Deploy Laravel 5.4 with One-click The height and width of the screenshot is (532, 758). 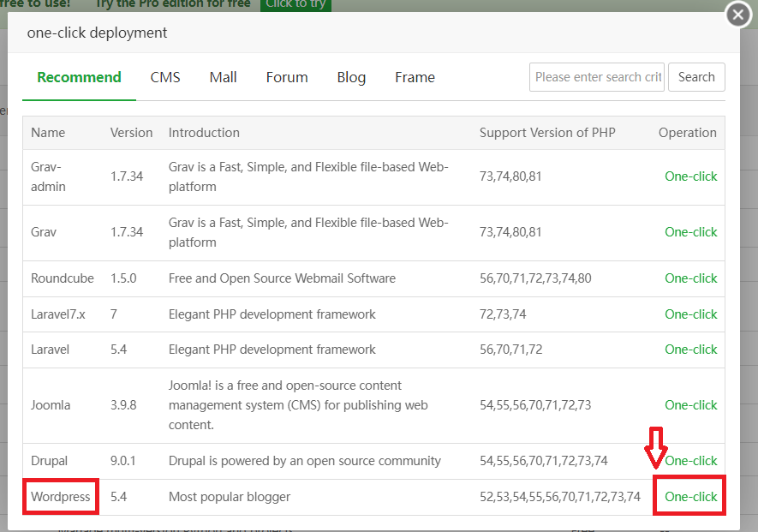(x=690, y=350)
